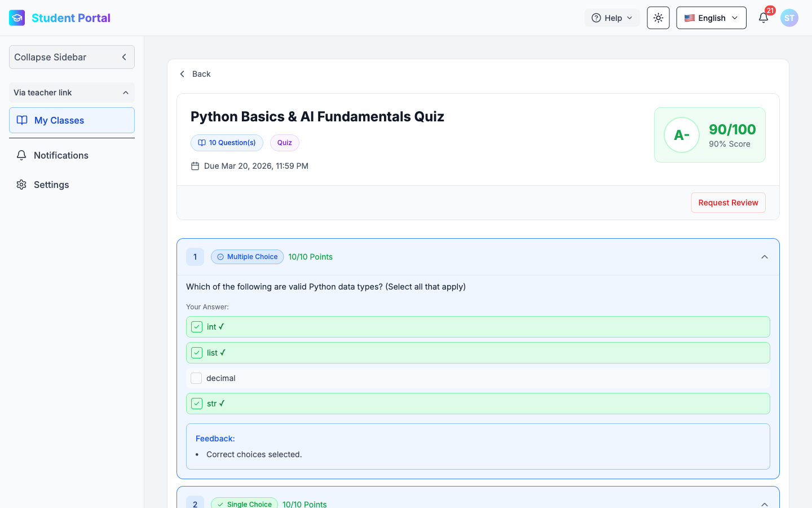The width and height of the screenshot is (812, 508).
Task: Check the 'decimal' answer checkbox
Action: pyautogui.click(x=196, y=378)
